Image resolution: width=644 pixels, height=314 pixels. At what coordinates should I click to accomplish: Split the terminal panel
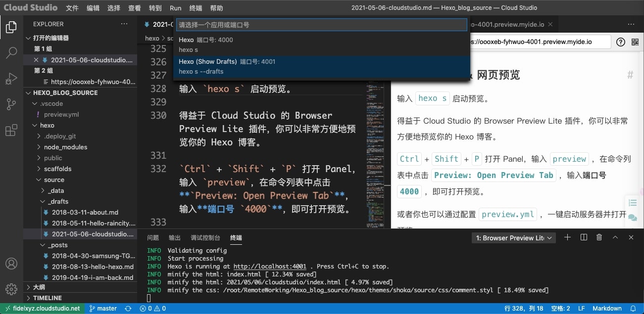[x=584, y=237]
